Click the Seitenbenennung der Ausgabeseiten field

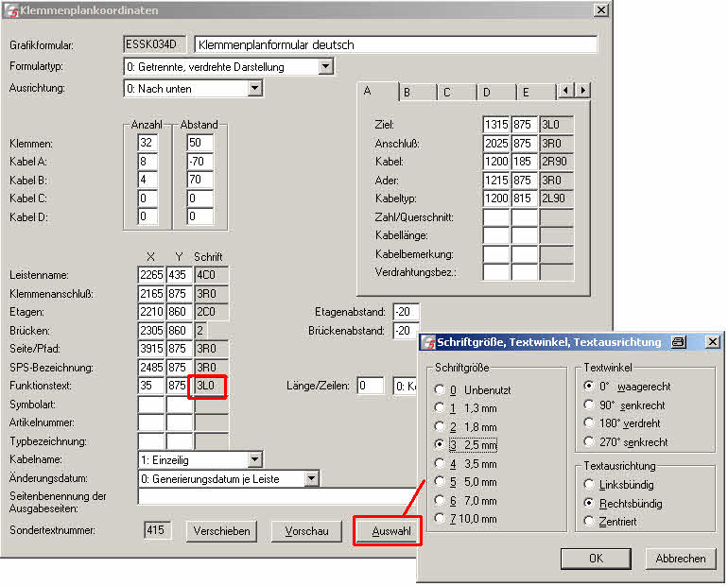coord(277,496)
